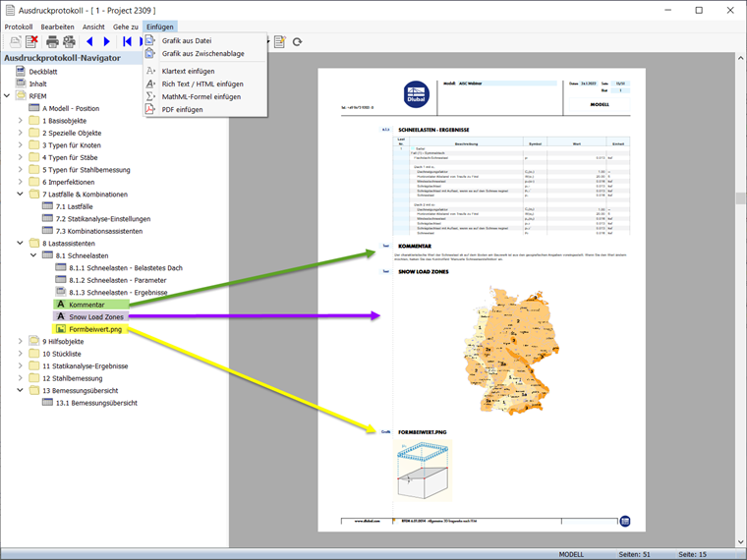
Task: Click the MathML sigma formula icon
Action: click(x=150, y=96)
